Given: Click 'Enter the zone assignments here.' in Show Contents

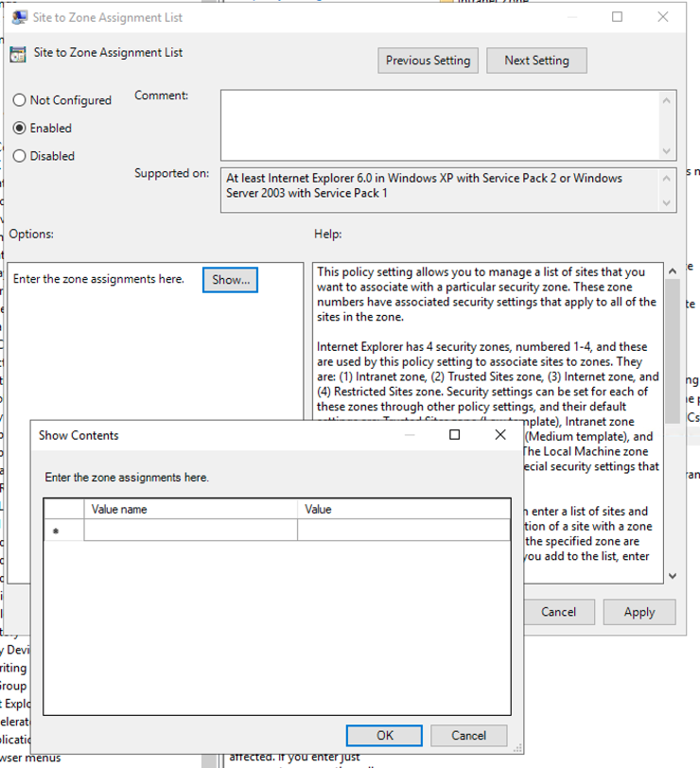Looking at the screenshot, I should coord(127,478).
